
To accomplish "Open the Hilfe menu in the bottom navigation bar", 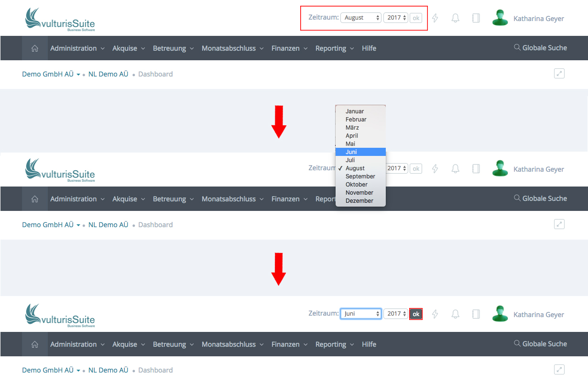I will 369,344.
